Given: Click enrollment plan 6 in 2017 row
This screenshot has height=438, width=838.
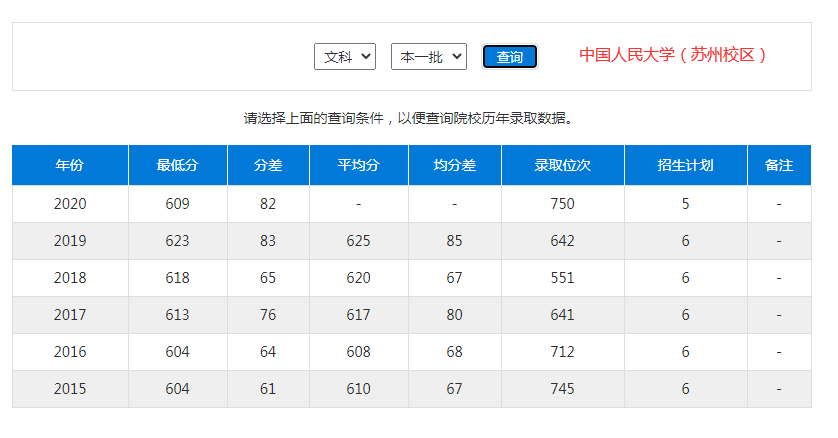Looking at the screenshot, I should pyautogui.click(x=685, y=315).
